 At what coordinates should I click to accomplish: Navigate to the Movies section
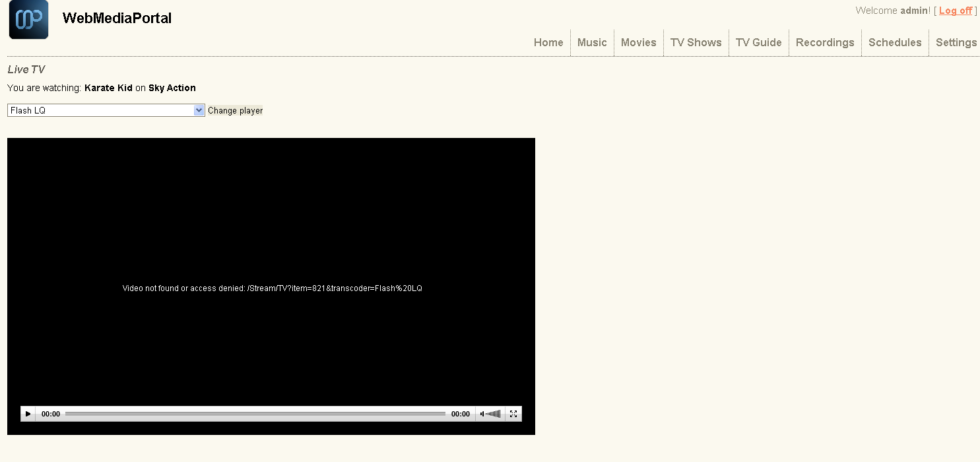tap(638, 42)
